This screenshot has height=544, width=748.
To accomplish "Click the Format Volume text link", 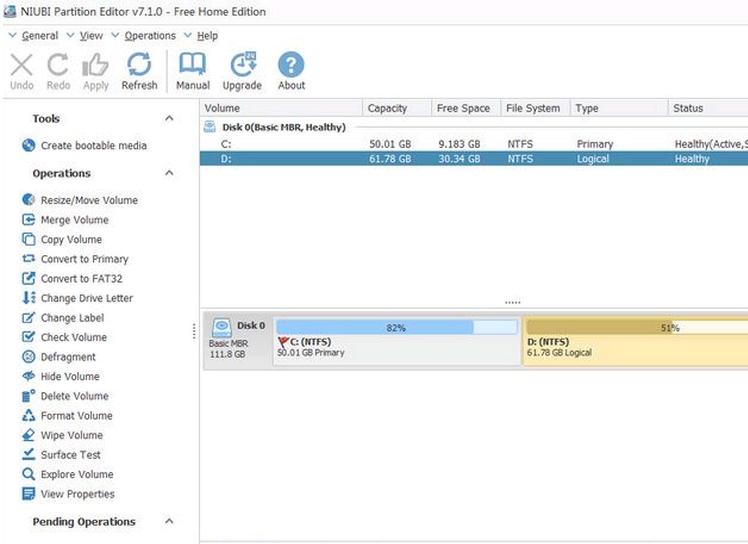I will tap(77, 415).
